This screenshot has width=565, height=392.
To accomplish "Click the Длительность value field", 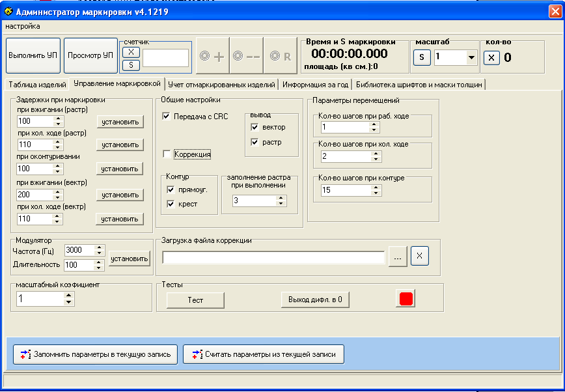I will [x=79, y=265].
